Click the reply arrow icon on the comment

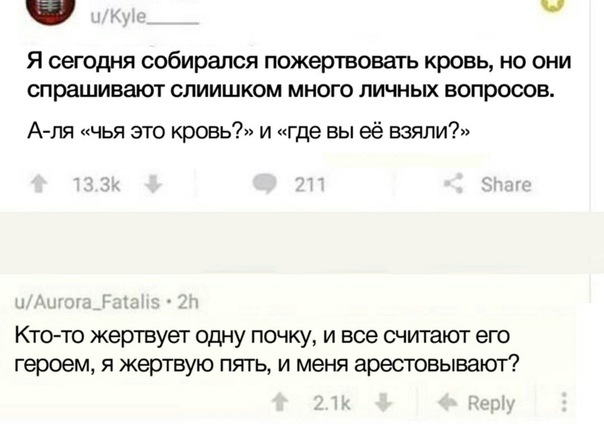(x=449, y=403)
